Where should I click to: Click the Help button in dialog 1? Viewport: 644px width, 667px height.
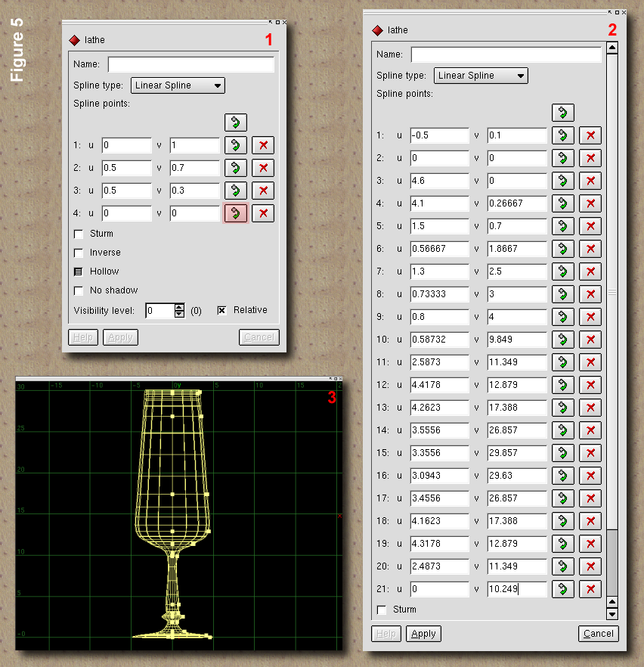tap(83, 337)
